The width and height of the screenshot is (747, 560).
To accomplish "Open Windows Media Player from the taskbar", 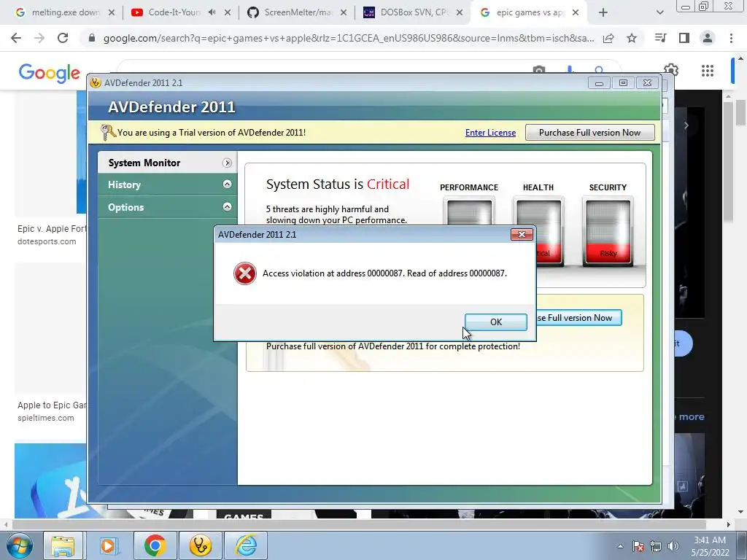I will [108, 545].
